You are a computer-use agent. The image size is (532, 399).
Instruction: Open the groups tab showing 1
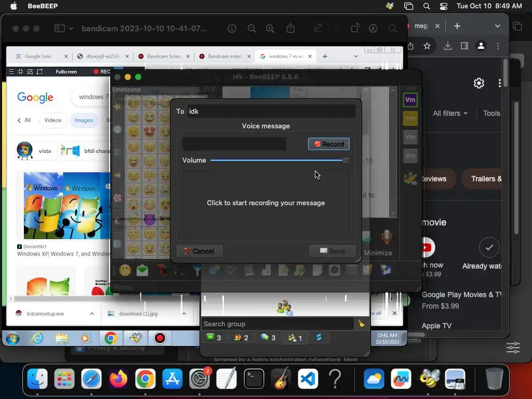click(x=295, y=338)
